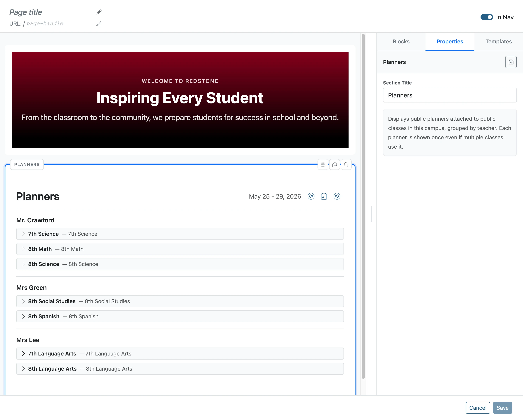
Task: Toggle the In Nav switch
Action: tap(486, 17)
